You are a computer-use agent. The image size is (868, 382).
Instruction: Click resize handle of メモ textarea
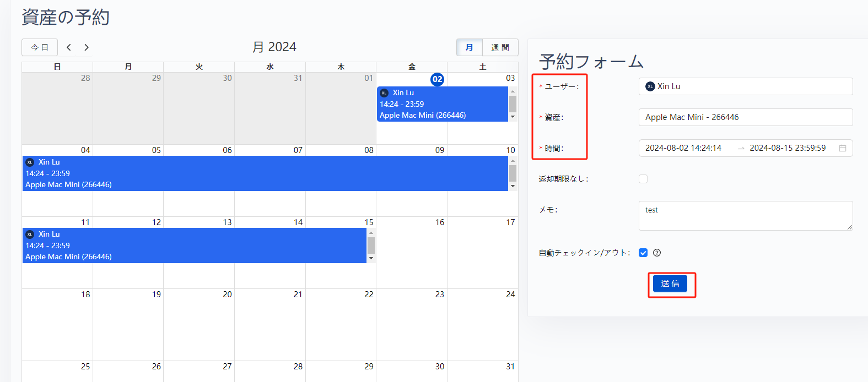tap(849, 227)
